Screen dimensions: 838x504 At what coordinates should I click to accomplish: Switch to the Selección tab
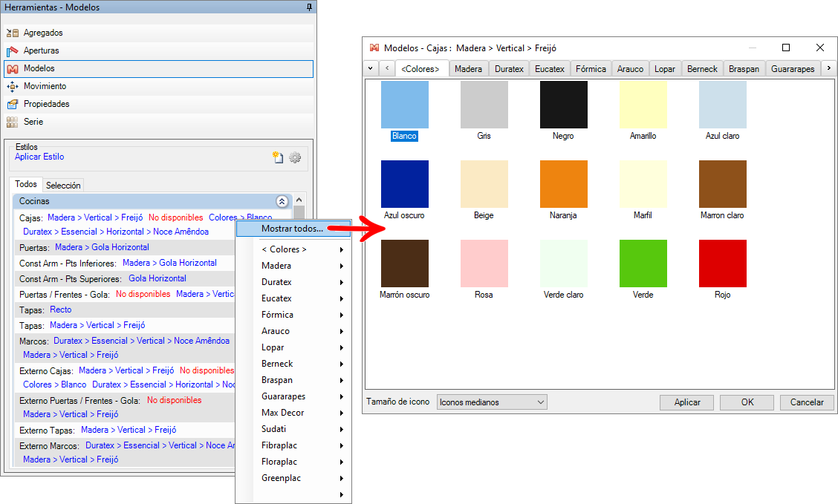(x=63, y=186)
